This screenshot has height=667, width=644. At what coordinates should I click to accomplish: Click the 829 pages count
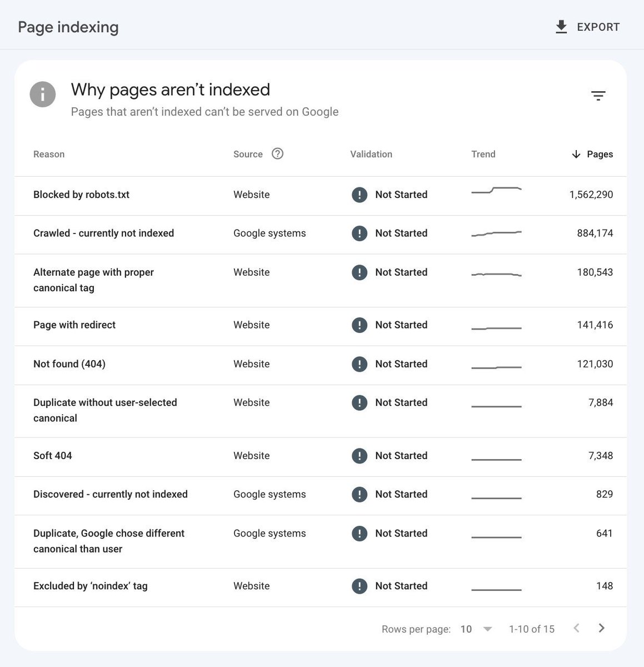click(605, 494)
